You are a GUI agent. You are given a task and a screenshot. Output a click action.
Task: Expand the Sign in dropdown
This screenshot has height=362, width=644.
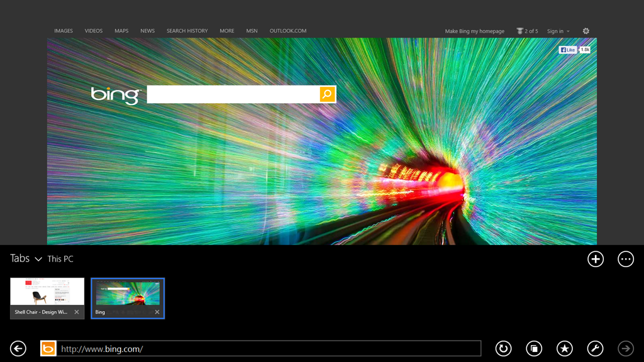pos(558,31)
